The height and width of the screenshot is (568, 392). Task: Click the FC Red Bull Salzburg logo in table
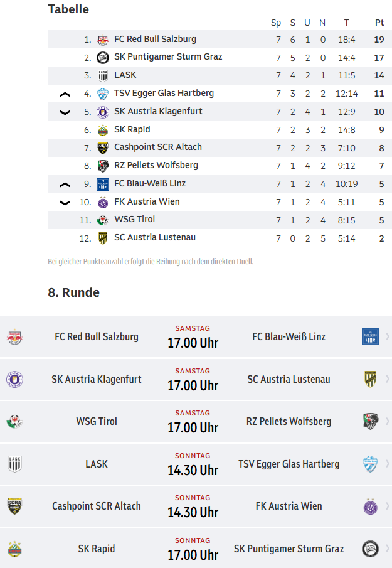103,40
